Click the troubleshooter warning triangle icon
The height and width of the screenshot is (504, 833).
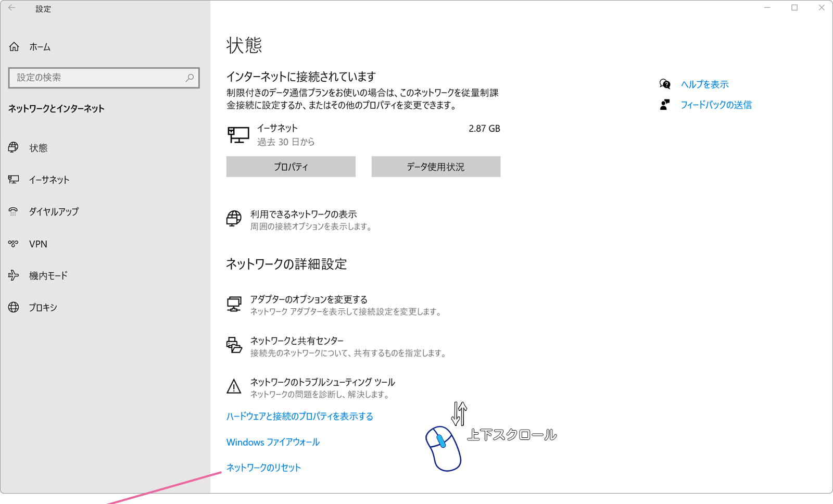point(234,386)
